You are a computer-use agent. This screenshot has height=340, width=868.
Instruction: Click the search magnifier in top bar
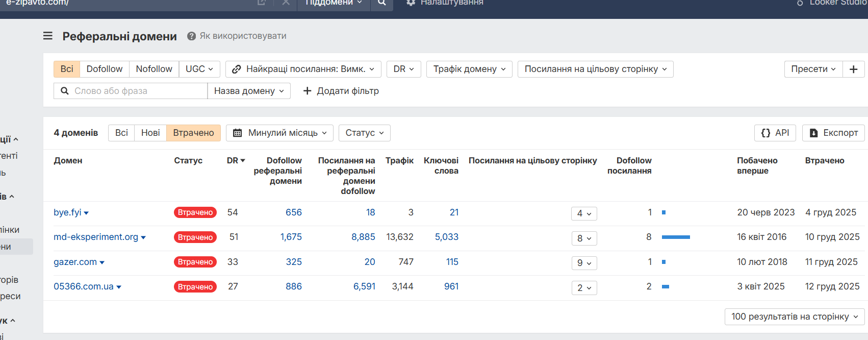[x=382, y=3]
